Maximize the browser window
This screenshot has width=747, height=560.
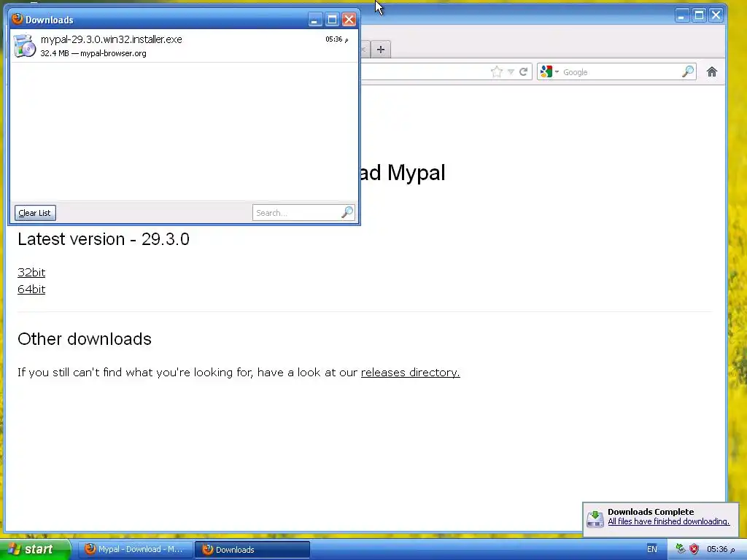pyautogui.click(x=699, y=16)
